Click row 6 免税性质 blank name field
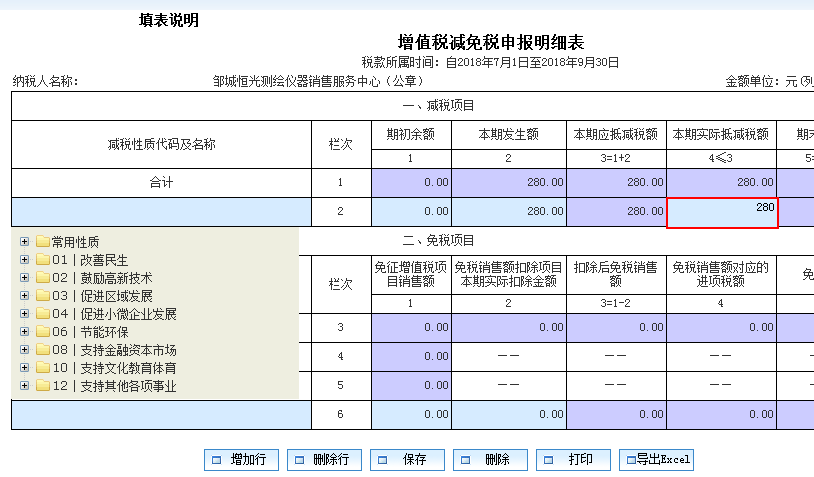The image size is (814, 477). pos(161,415)
